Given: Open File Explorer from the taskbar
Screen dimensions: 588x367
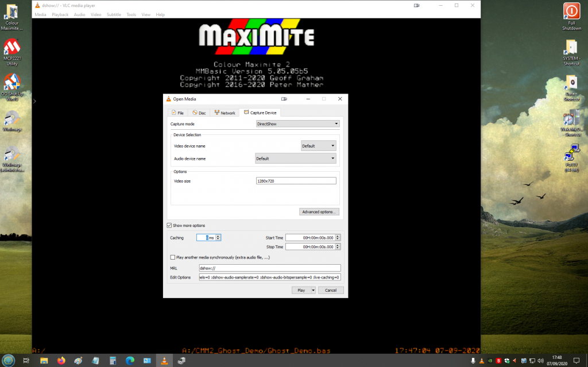Looking at the screenshot, I should coord(44,361).
